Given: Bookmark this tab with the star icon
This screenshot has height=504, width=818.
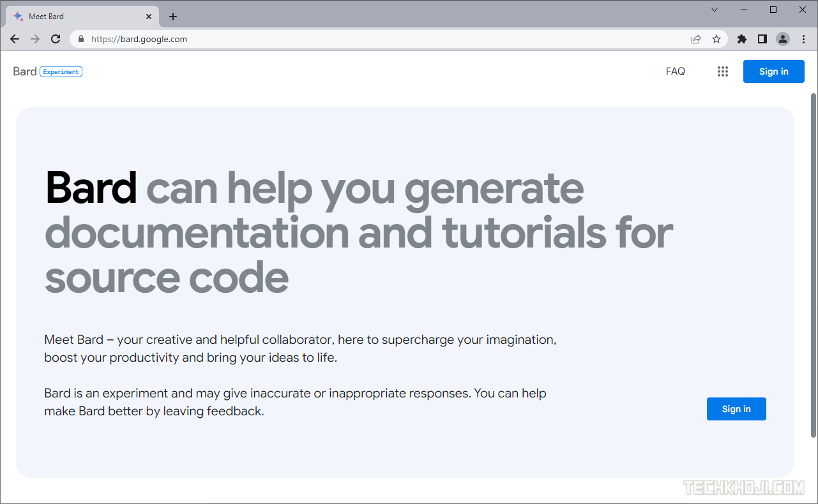Looking at the screenshot, I should tap(716, 39).
